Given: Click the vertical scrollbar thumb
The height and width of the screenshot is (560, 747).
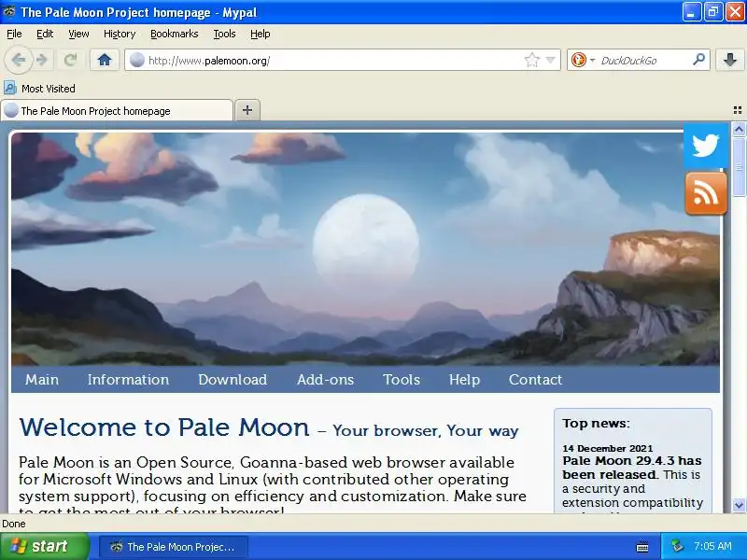Looking at the screenshot, I should pos(739,166).
